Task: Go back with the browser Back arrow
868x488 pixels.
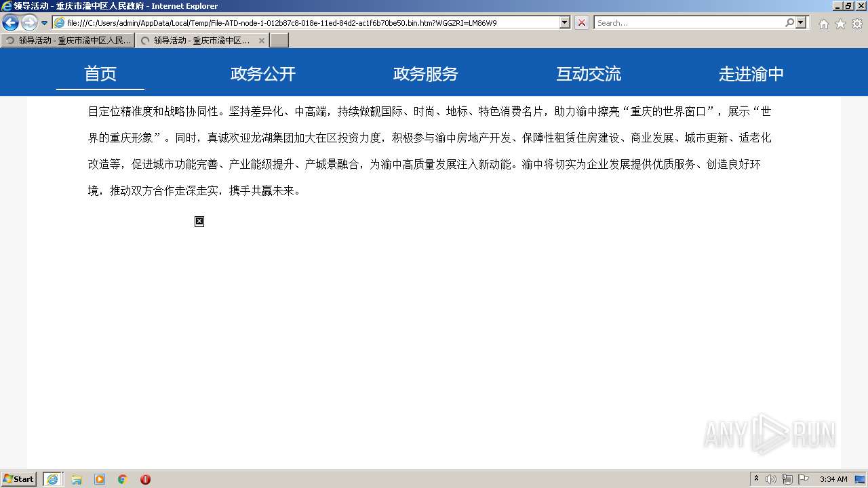Action: (x=10, y=23)
